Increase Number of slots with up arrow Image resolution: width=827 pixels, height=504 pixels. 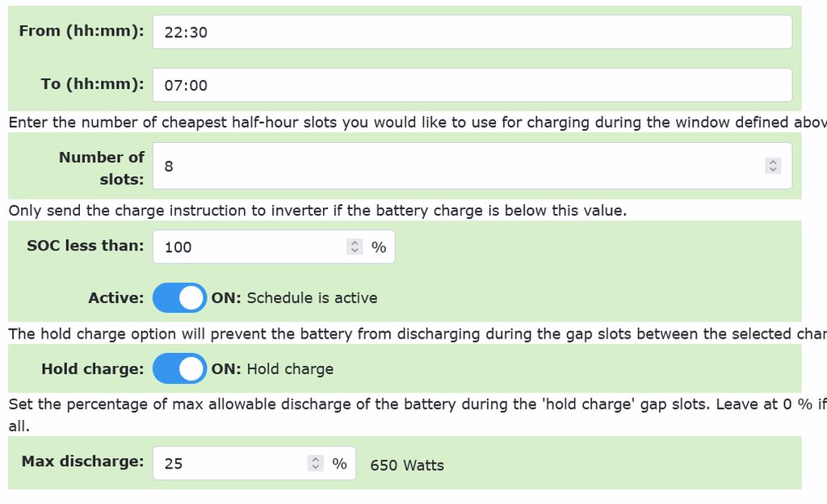point(773,162)
